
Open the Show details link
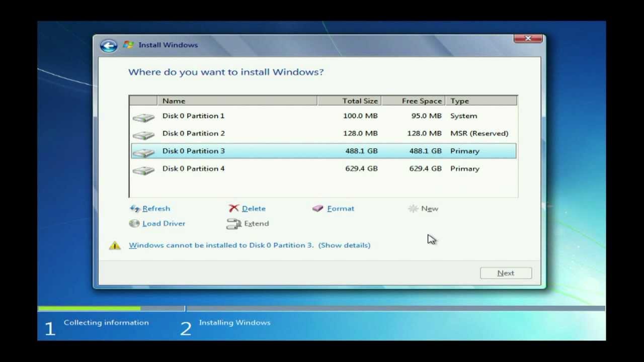[345, 245]
